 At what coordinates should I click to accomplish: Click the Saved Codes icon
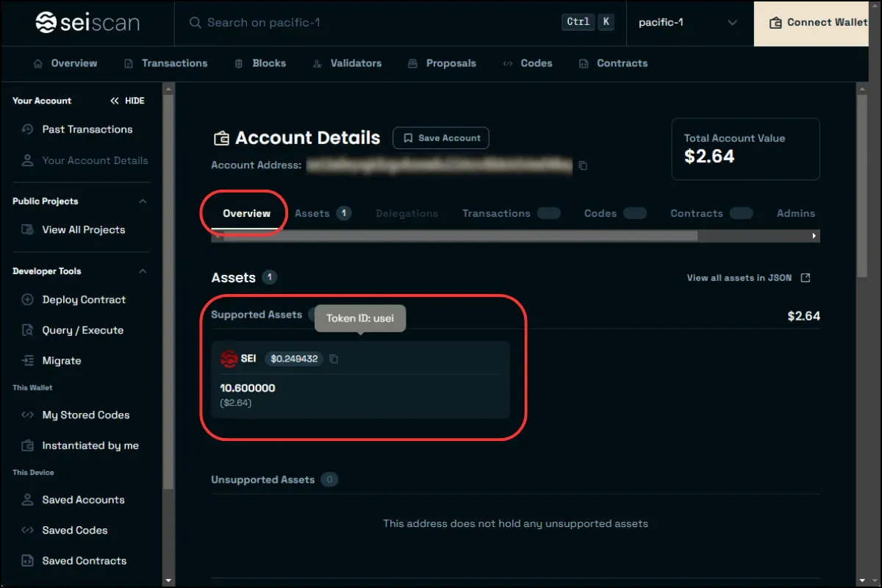point(27,531)
